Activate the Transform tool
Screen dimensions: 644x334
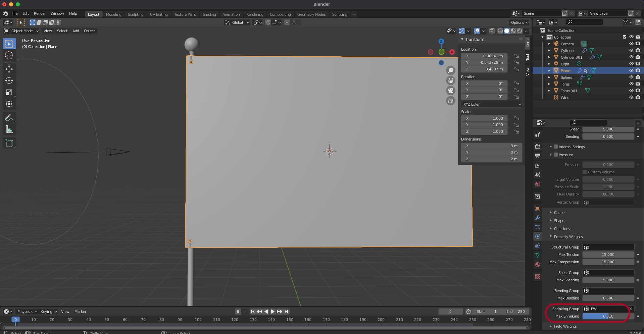coord(9,104)
